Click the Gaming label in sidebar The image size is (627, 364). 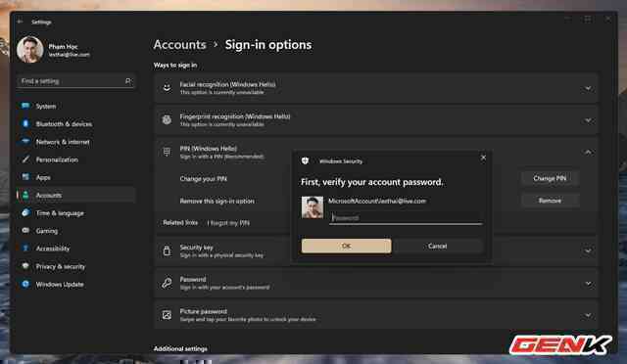[x=47, y=231]
